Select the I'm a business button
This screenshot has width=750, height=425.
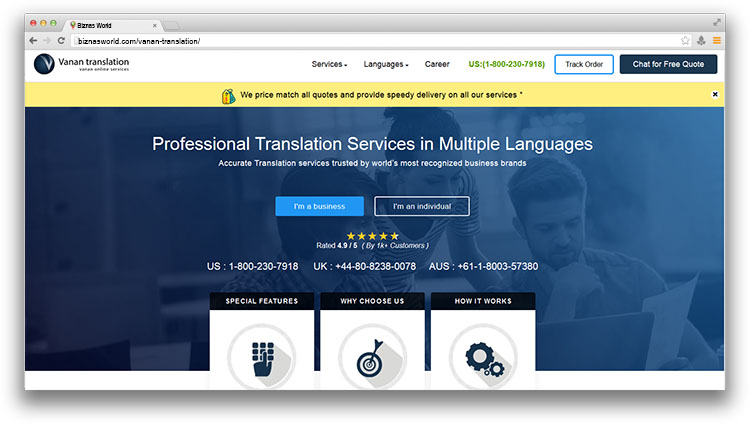pyautogui.click(x=320, y=206)
